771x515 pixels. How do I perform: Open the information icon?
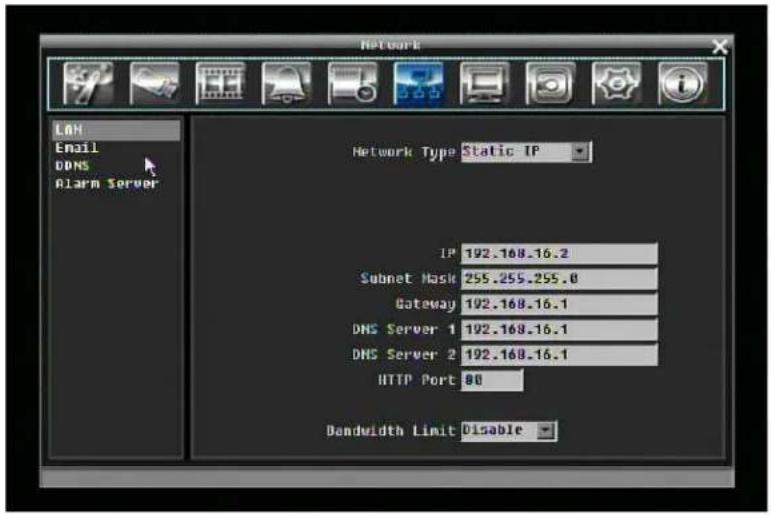[x=682, y=83]
